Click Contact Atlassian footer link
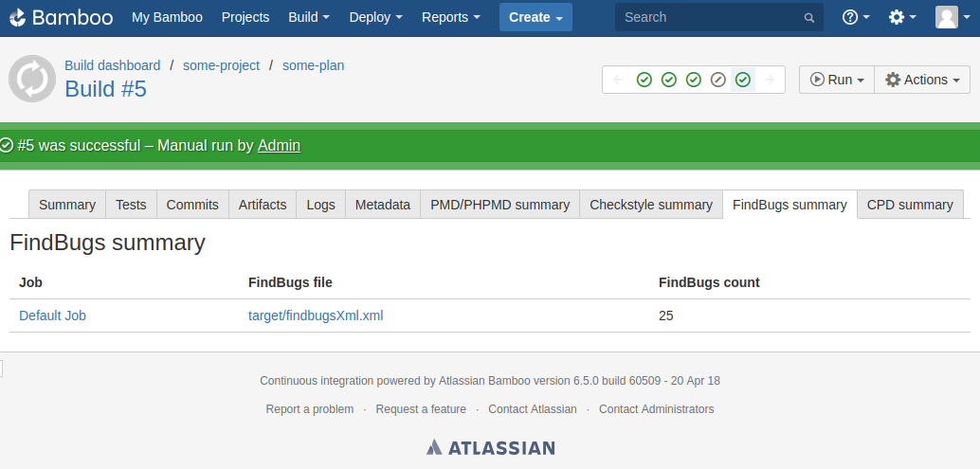The image size is (980, 469). [x=533, y=409]
